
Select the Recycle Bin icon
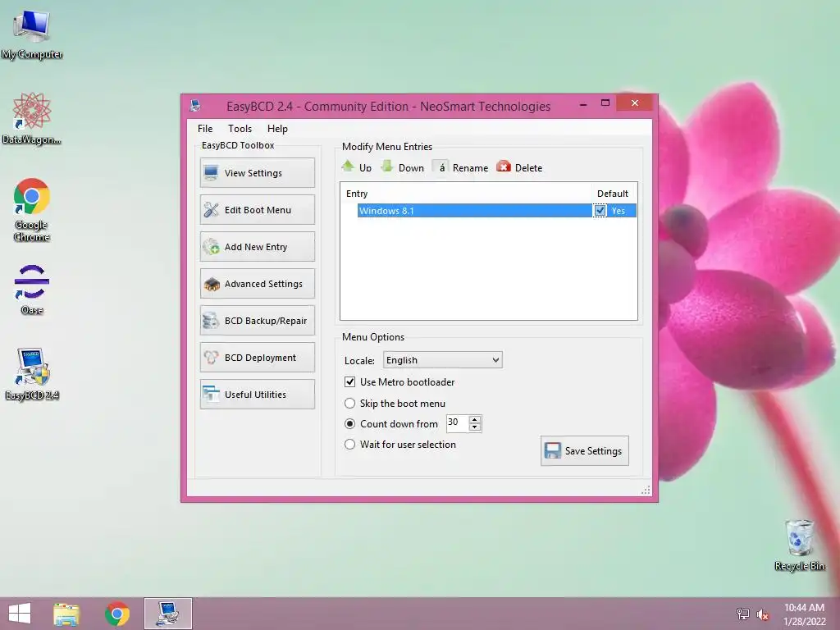click(799, 546)
